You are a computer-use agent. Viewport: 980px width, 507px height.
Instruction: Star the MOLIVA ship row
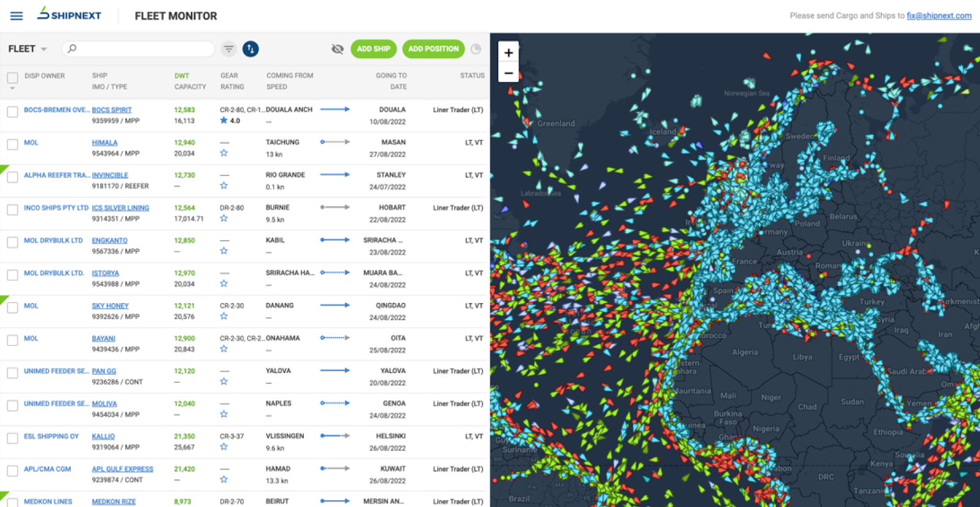(x=224, y=414)
